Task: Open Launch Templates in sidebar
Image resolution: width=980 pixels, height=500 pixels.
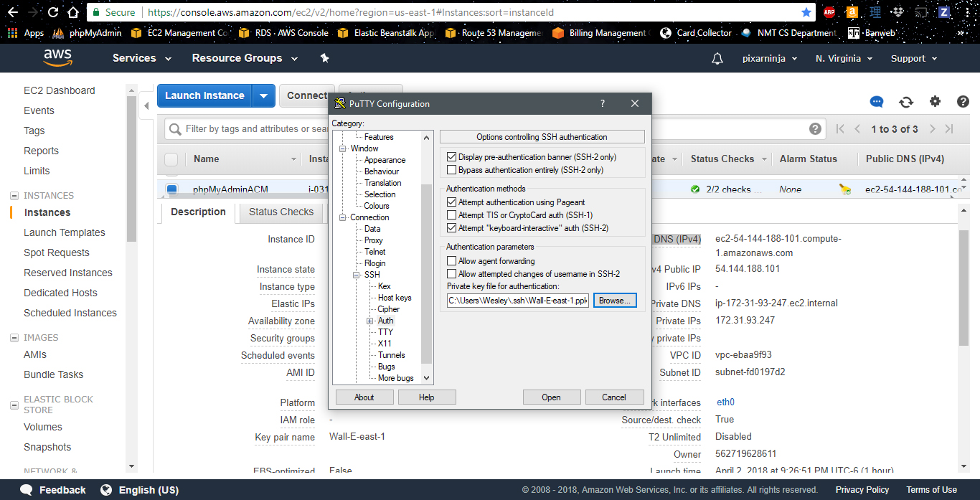Action: [65, 232]
